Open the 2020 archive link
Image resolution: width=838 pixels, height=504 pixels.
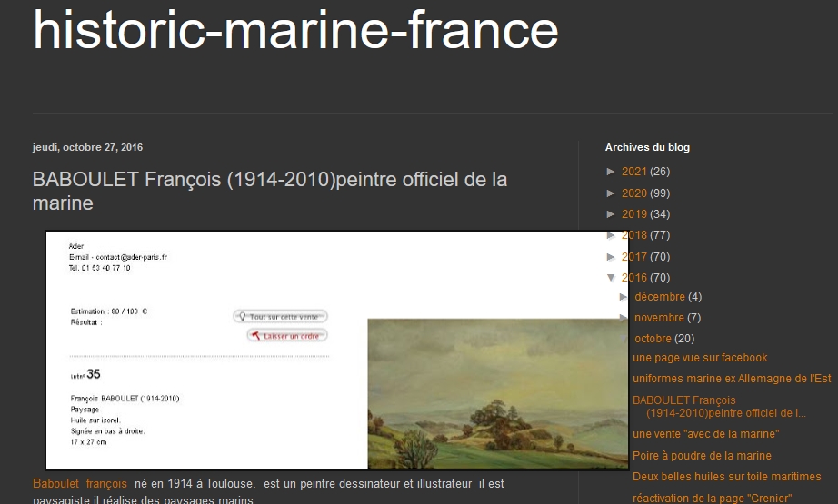[634, 193]
